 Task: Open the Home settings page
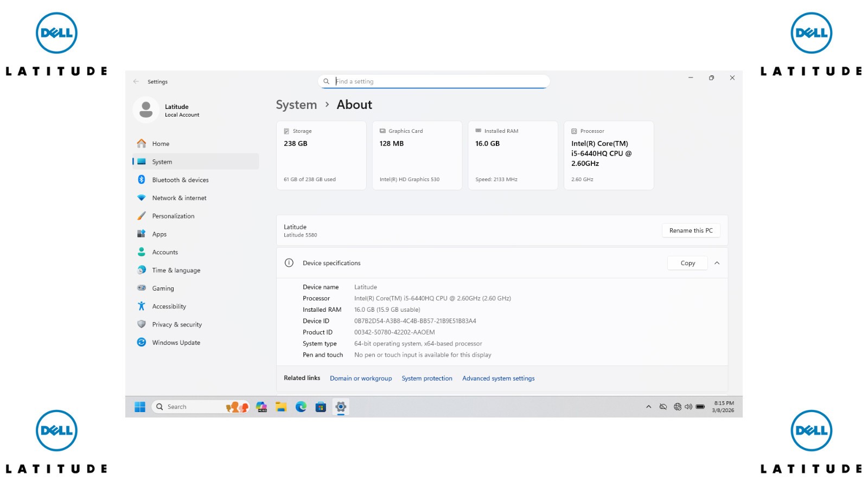(195, 144)
